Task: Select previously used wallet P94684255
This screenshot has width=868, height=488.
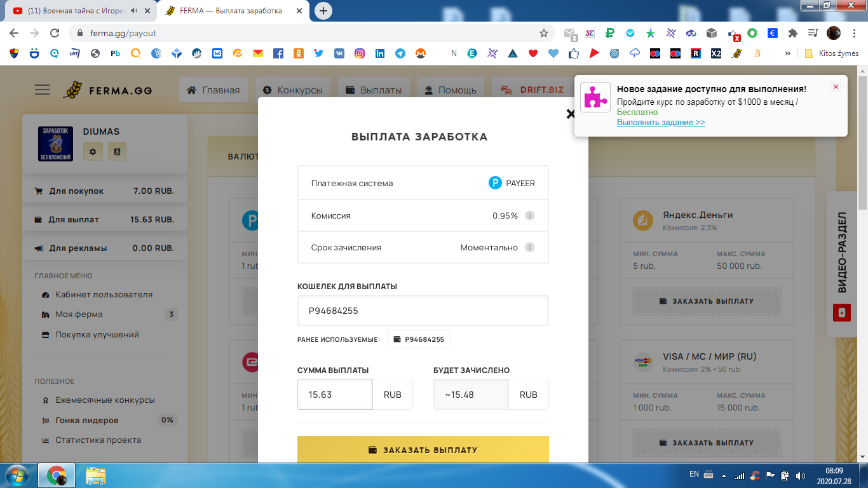Action: point(419,339)
